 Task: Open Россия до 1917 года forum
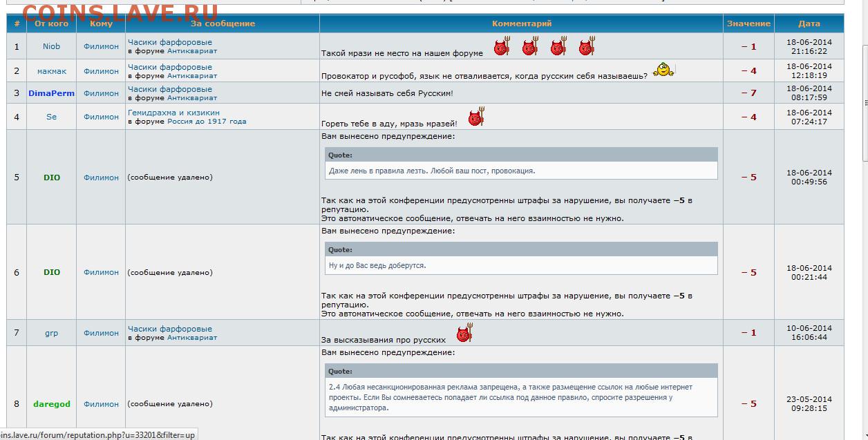[207, 122]
